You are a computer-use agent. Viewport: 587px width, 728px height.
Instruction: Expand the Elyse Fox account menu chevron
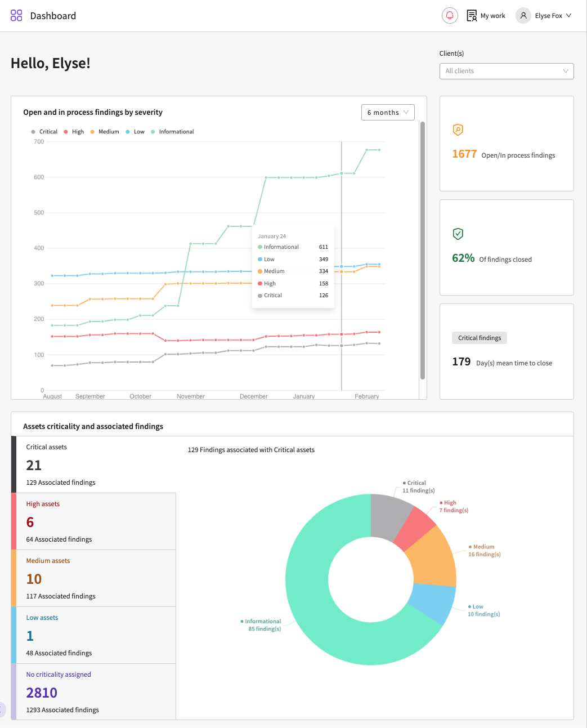568,16
